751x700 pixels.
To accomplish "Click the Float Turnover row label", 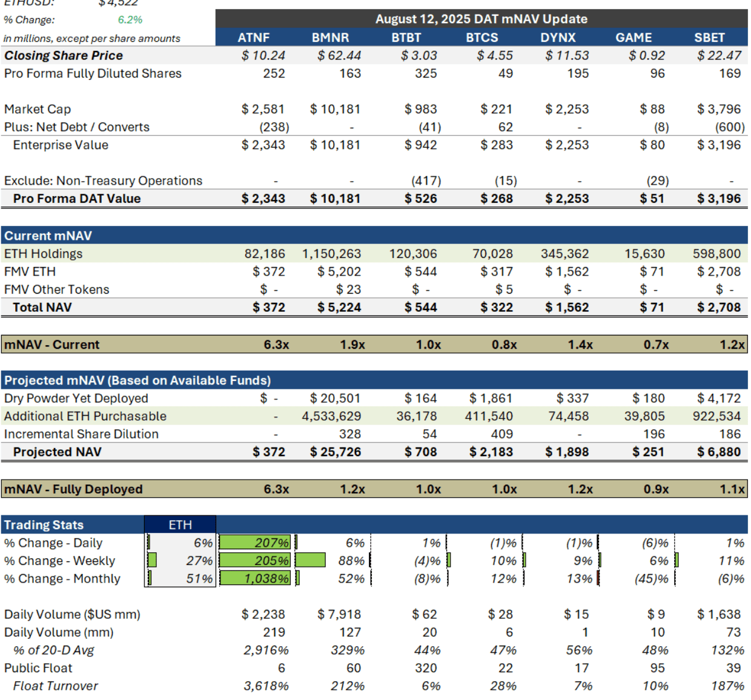I will (55, 686).
